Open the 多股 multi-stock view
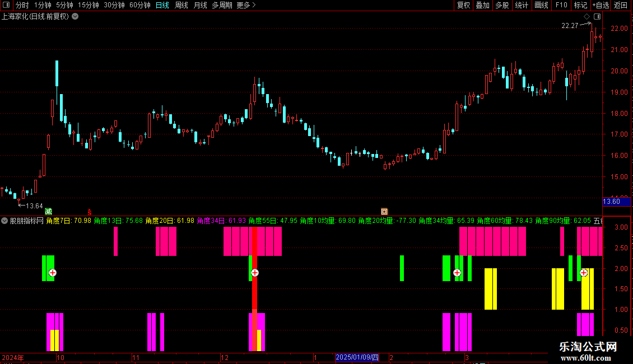This screenshot has height=364, width=633. pyautogui.click(x=502, y=5)
